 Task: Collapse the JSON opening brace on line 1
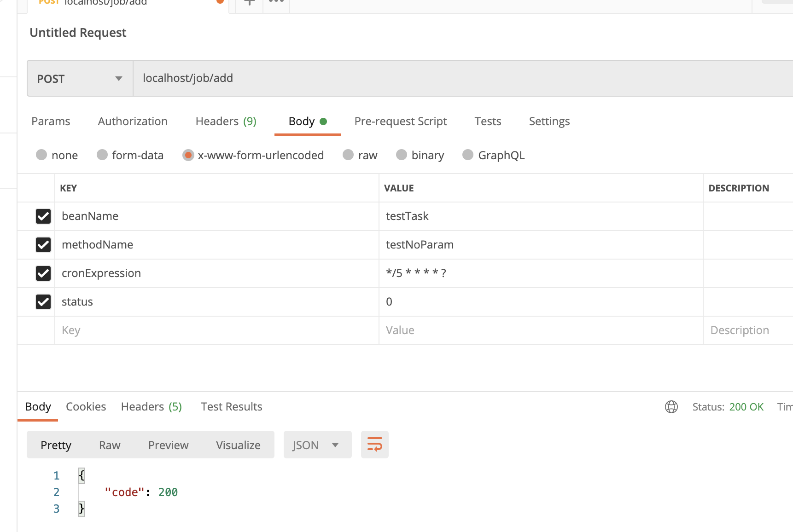(82, 475)
